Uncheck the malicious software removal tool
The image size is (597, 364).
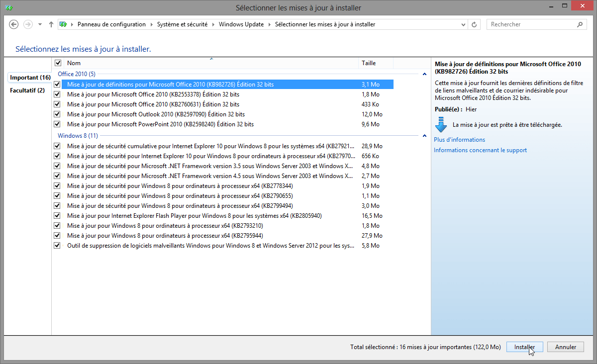pos(57,246)
